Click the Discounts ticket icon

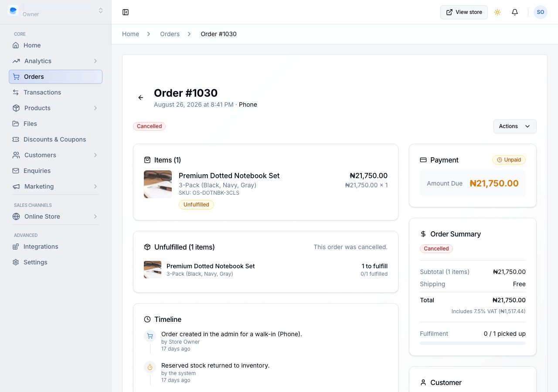(x=16, y=139)
